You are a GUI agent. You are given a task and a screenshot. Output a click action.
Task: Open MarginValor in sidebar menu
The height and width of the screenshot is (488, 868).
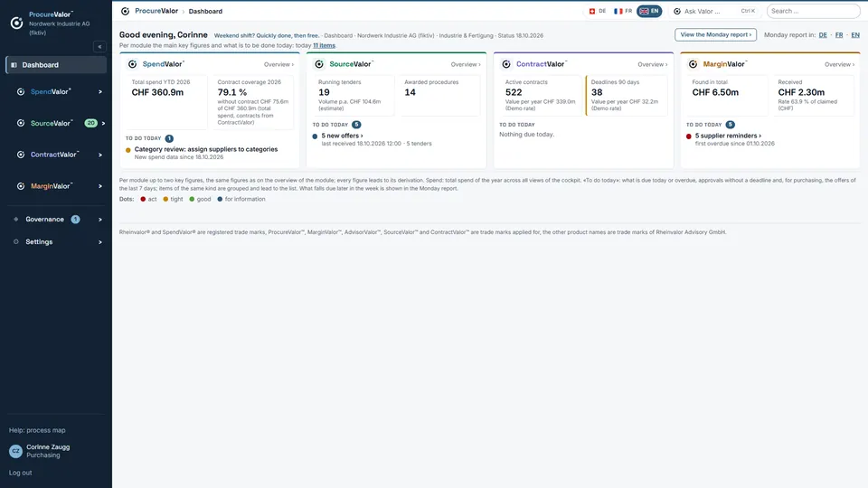(52, 186)
